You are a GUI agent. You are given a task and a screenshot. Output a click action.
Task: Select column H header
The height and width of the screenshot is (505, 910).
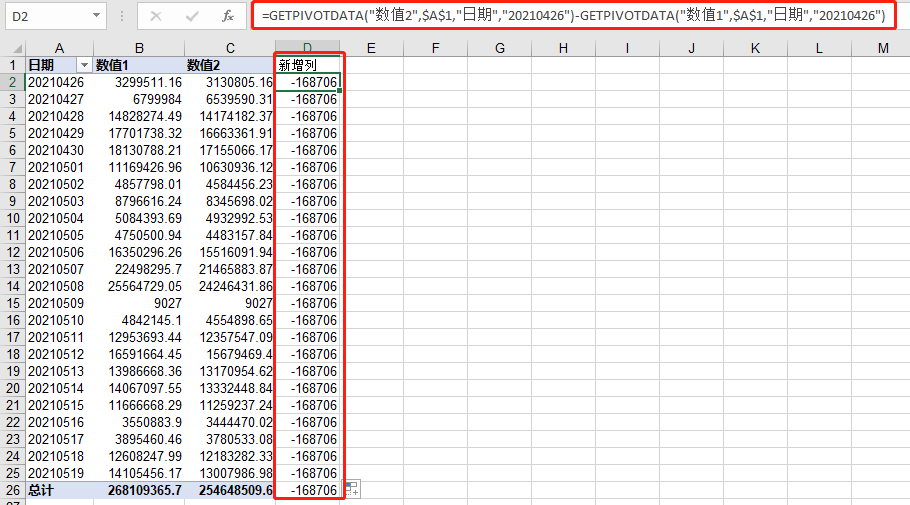pyautogui.click(x=563, y=48)
